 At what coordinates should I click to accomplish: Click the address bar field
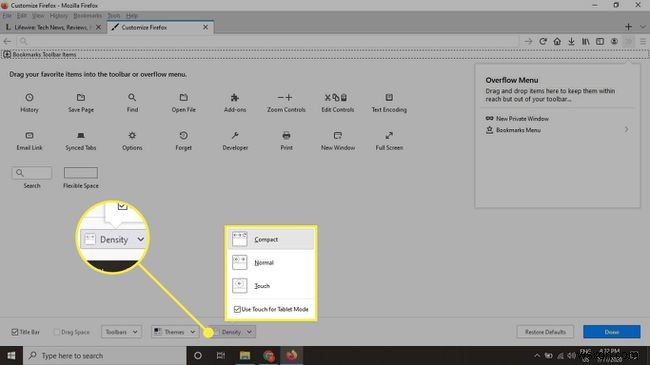[x=268, y=41]
